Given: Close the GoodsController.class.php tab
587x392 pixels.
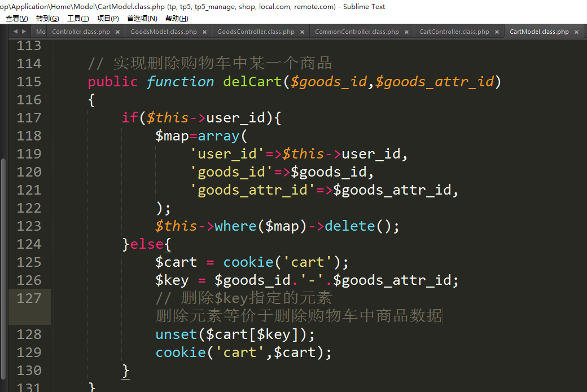Looking at the screenshot, I should (x=302, y=32).
